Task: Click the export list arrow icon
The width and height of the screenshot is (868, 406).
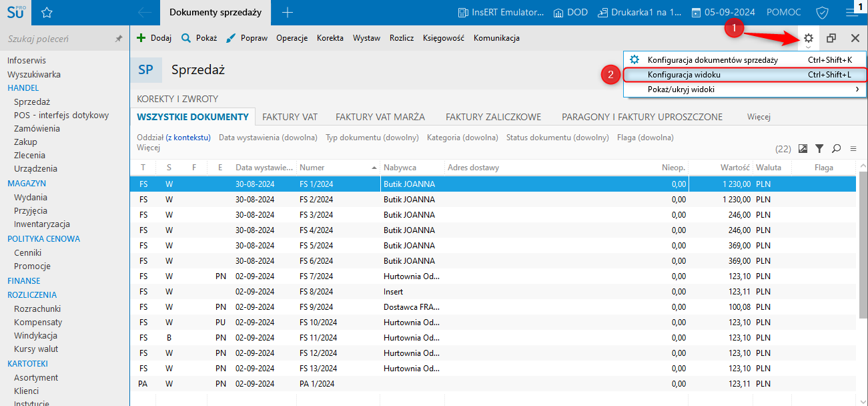Action: [803, 148]
